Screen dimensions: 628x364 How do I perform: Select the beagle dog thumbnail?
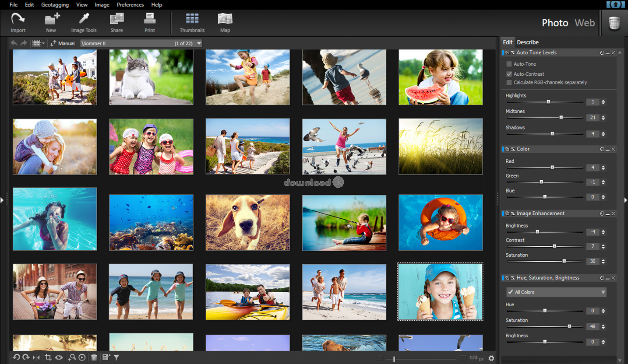(248, 223)
